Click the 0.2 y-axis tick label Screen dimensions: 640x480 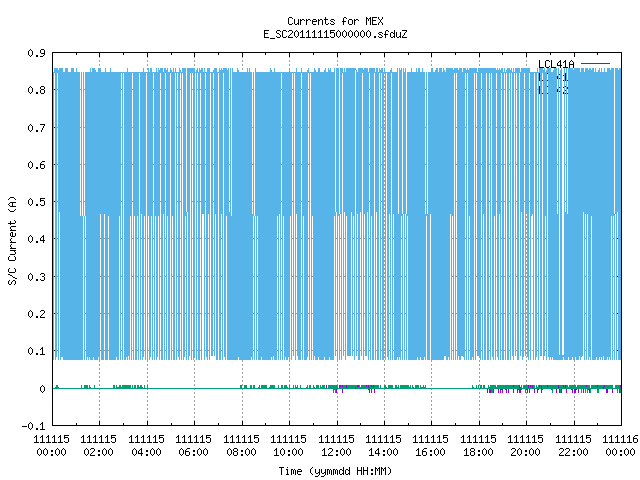36,314
